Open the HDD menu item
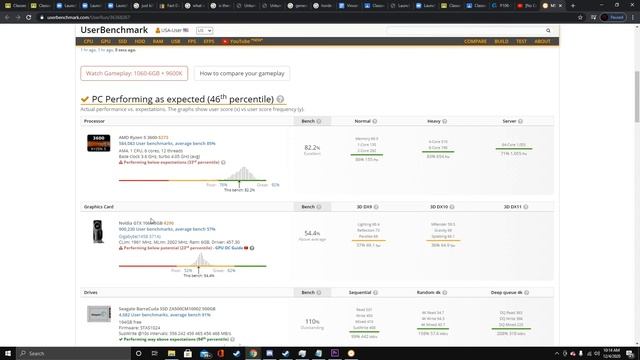Image resolution: width=640 pixels, height=360 pixels. (x=140, y=42)
